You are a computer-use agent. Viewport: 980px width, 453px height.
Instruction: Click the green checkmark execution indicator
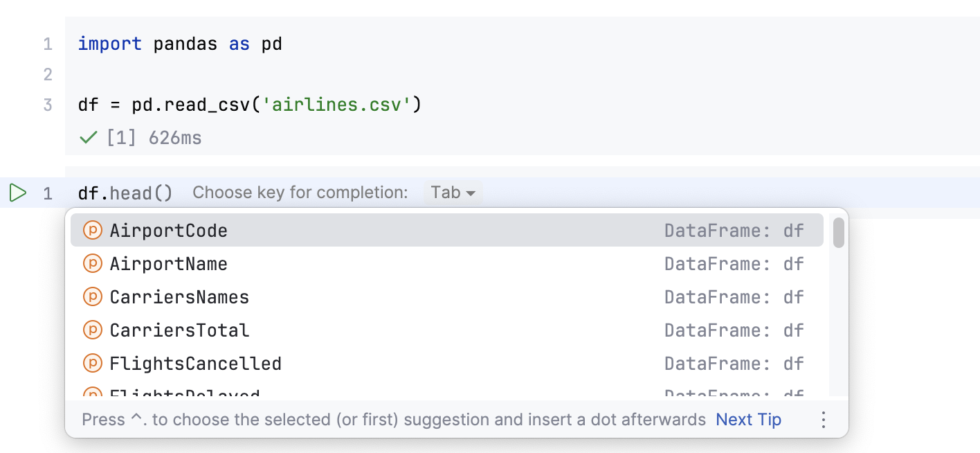[87, 136]
